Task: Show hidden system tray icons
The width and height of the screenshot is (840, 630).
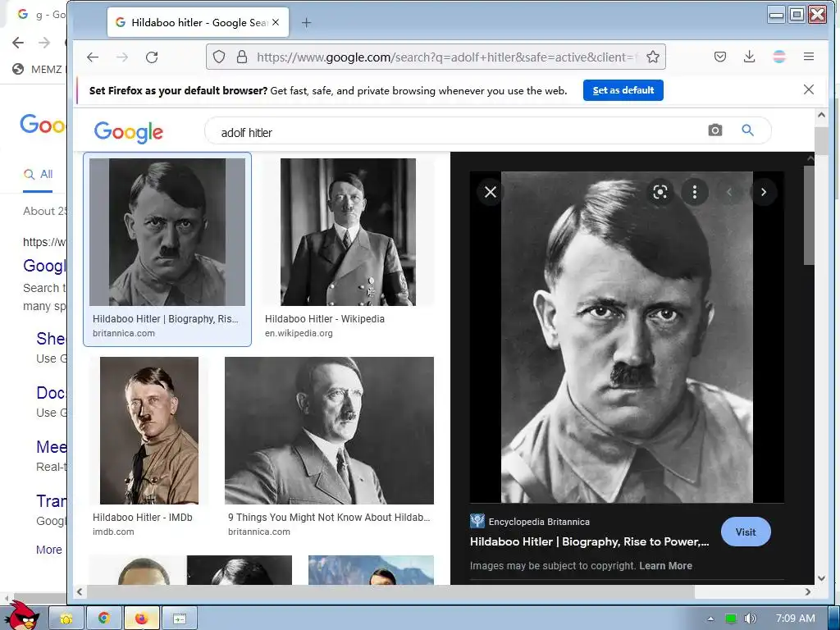Action: click(x=711, y=619)
